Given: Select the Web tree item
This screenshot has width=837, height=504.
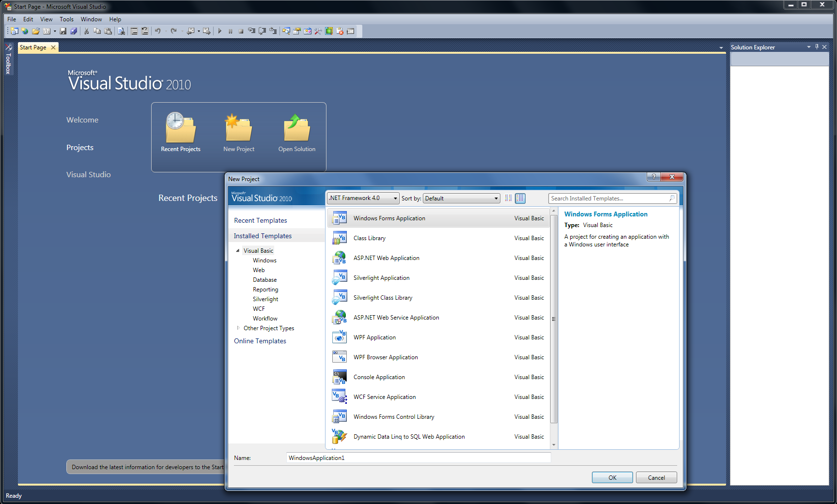Looking at the screenshot, I should 259,270.
